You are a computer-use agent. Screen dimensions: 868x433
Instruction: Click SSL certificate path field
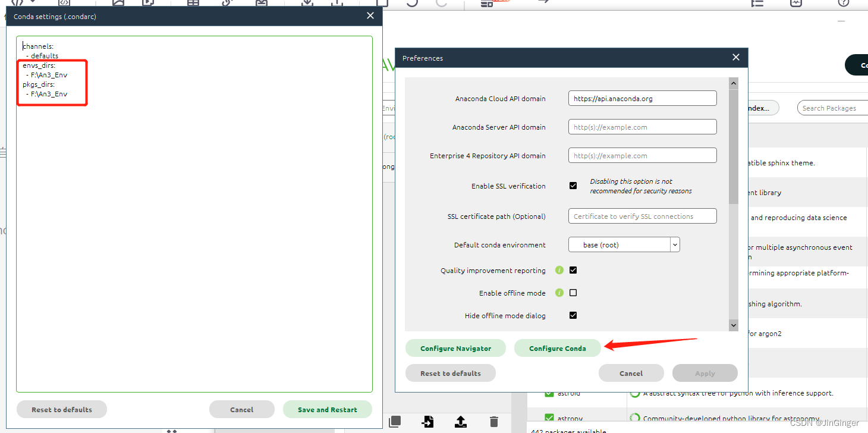click(642, 216)
